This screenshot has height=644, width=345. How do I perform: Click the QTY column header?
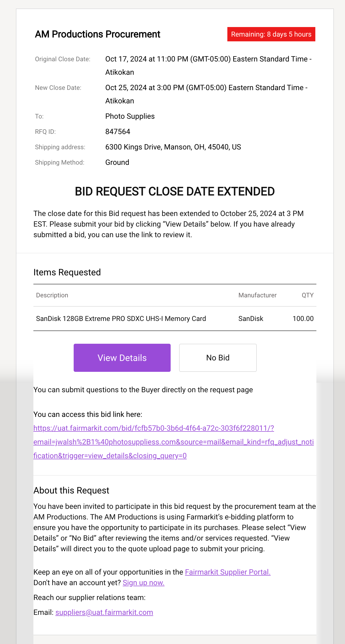pos(308,295)
